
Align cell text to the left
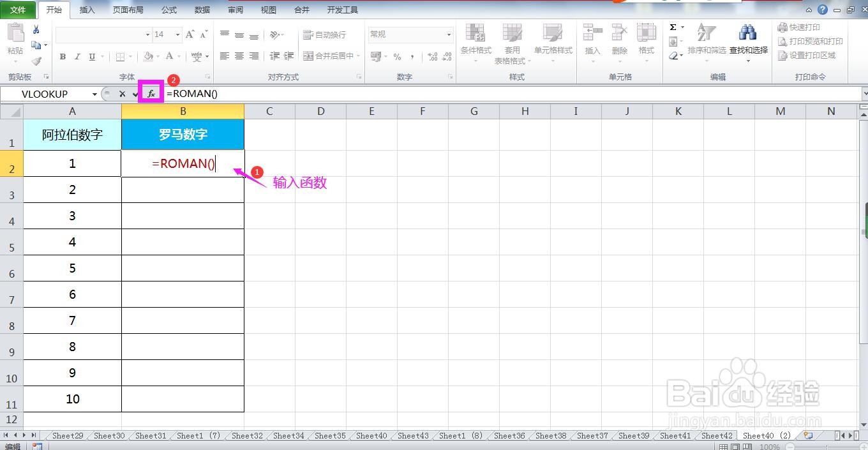(x=225, y=56)
